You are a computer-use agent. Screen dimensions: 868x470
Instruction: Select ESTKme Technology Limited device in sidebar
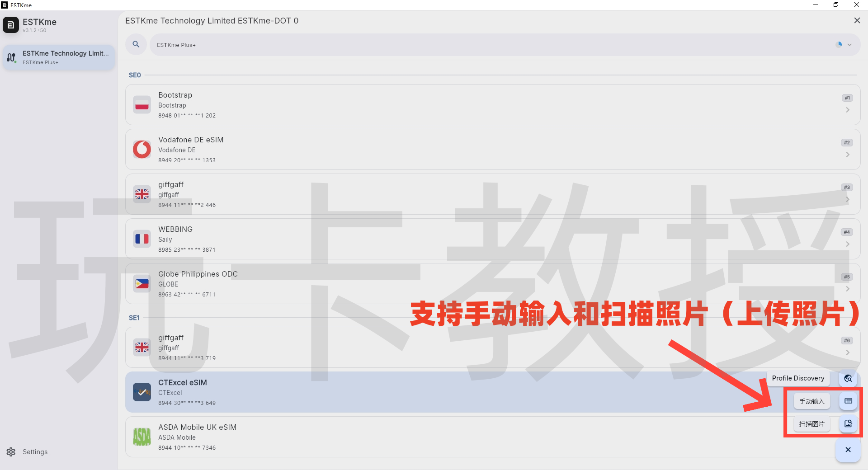point(59,57)
